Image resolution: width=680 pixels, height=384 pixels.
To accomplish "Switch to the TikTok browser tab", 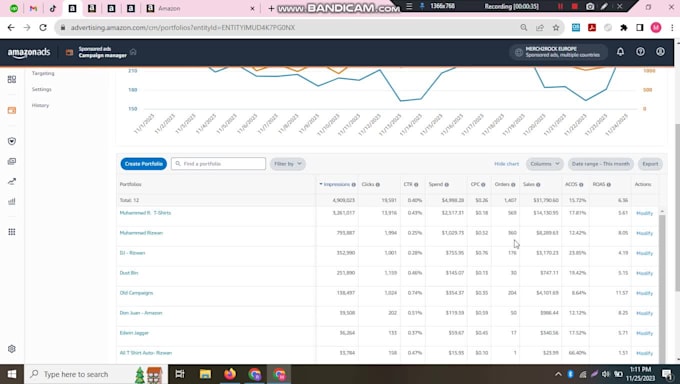I will (x=52, y=8).
